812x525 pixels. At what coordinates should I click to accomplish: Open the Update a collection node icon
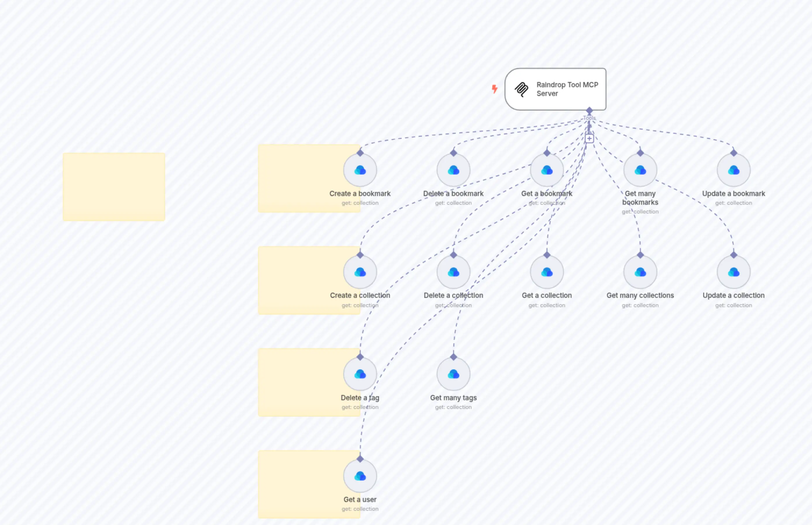coord(733,272)
